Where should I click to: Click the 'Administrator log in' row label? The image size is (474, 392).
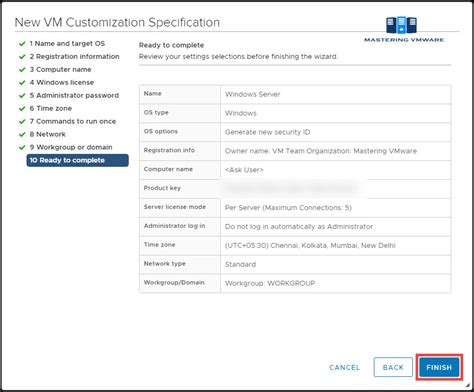(174, 226)
